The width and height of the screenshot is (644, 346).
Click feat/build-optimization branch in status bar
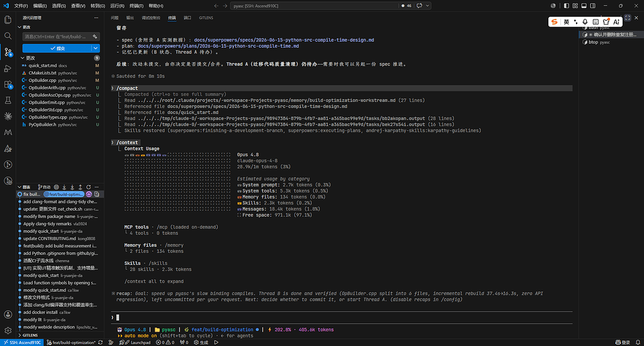click(x=72, y=342)
